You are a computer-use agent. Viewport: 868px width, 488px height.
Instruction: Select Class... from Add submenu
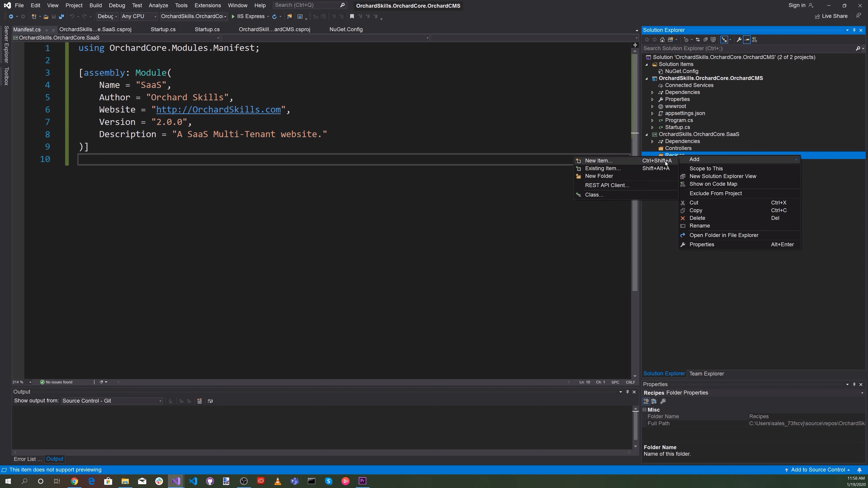[626, 195]
